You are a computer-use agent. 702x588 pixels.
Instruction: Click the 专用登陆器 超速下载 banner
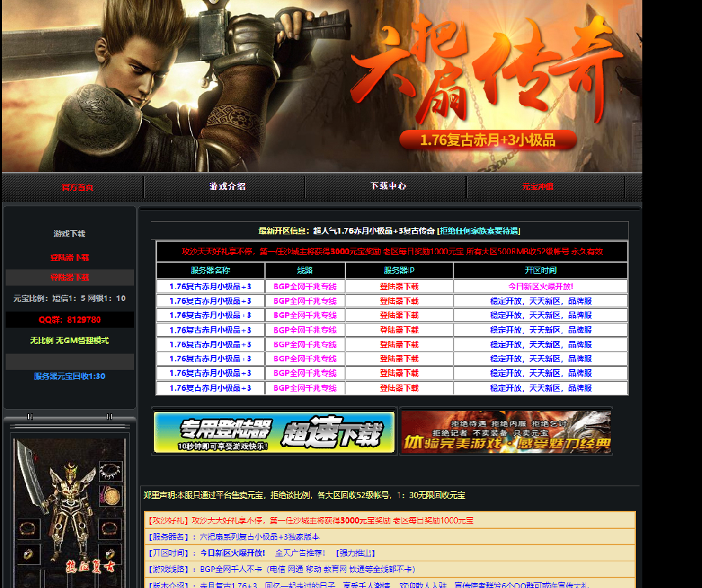[274, 432]
